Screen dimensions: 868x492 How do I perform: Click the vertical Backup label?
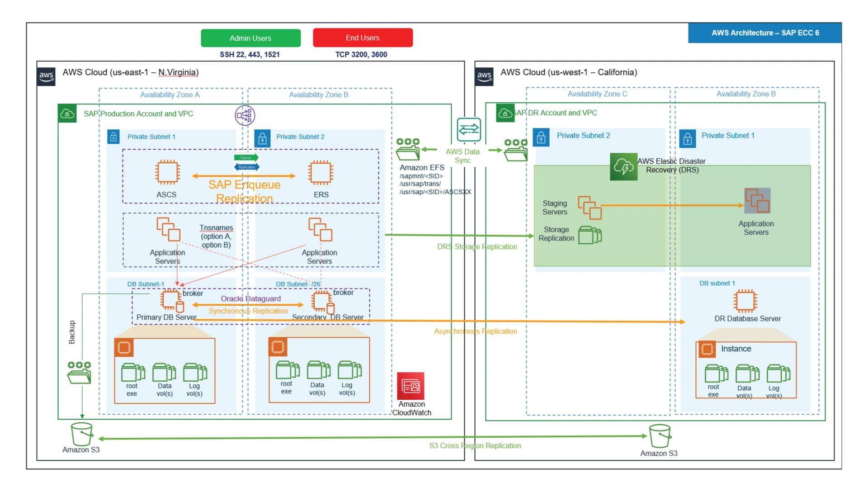(x=72, y=332)
